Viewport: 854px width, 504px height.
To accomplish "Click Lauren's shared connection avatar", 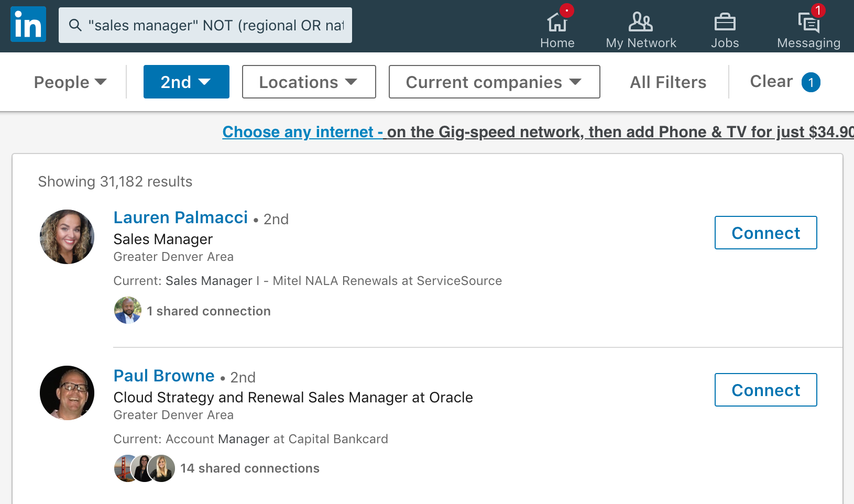I will (128, 310).
